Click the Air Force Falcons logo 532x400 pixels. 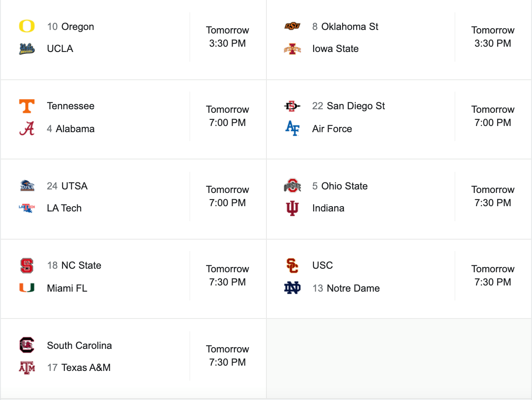292,129
